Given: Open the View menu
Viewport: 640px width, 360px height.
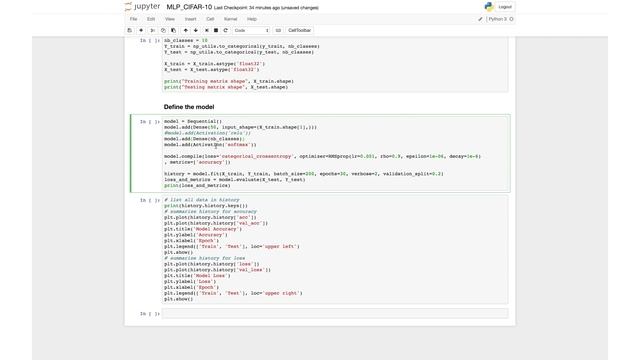Looking at the screenshot, I should 170,19.
